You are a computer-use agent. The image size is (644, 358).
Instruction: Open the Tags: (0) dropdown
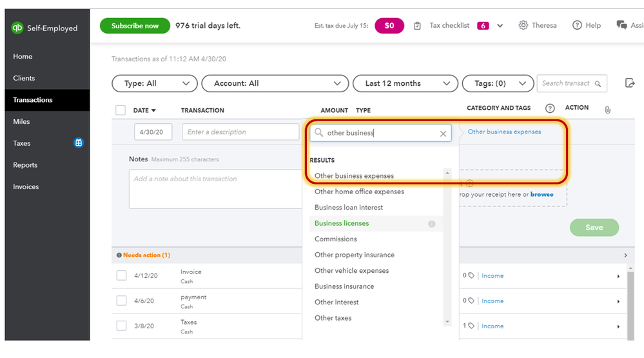pyautogui.click(x=498, y=83)
